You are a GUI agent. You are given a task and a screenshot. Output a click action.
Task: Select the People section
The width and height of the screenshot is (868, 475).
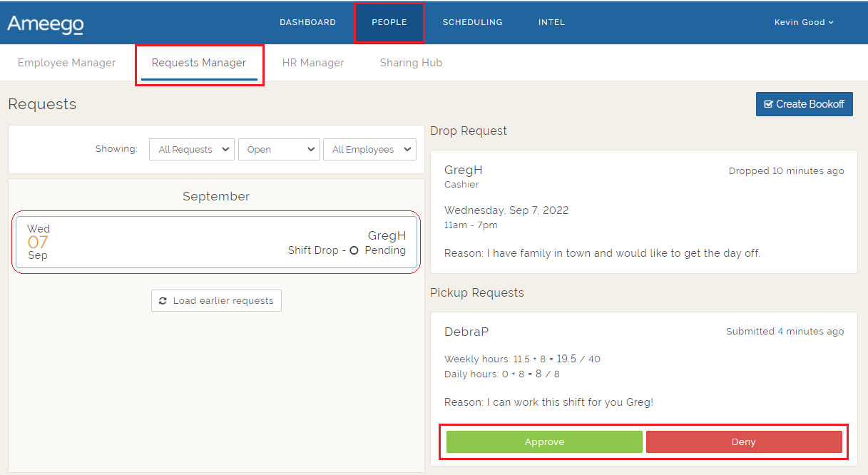389,22
